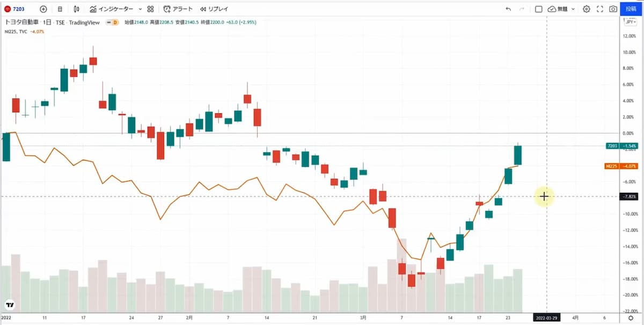Open chart settings gear in top toolbar
Viewport: 644px width, 325px height.
tap(587, 9)
